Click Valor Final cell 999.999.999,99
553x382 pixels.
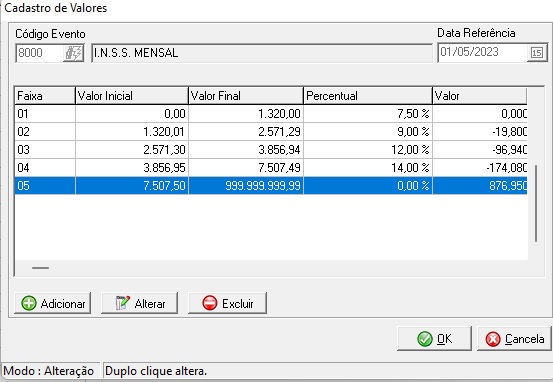click(x=246, y=186)
